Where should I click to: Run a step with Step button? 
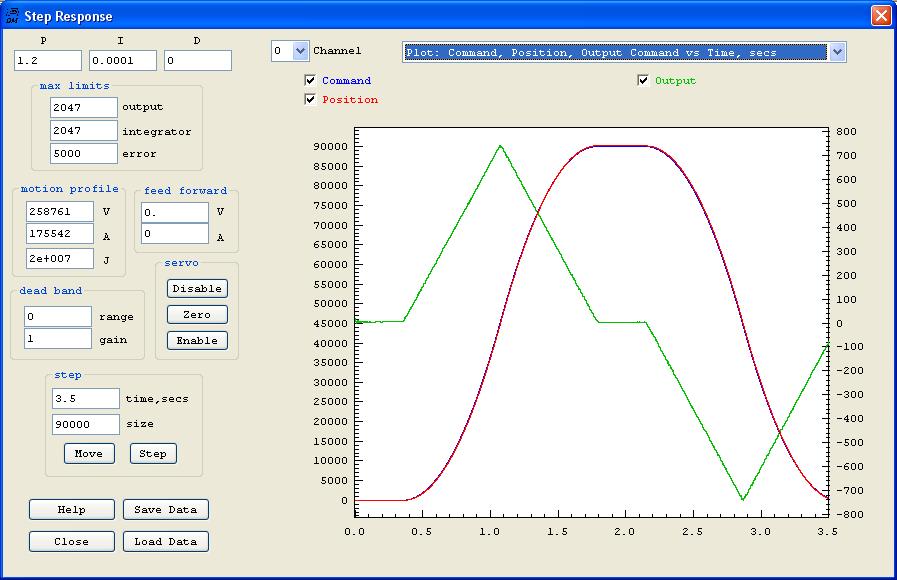click(153, 453)
